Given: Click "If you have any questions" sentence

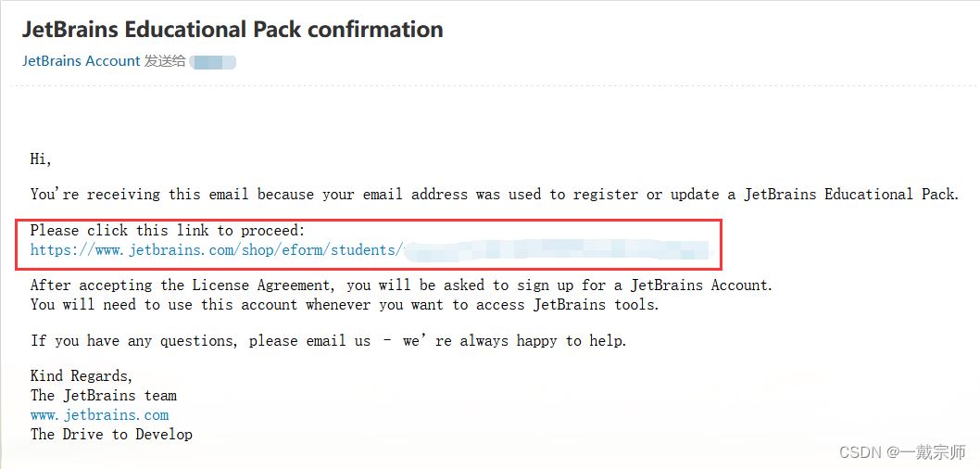Looking at the screenshot, I should click(x=329, y=341).
